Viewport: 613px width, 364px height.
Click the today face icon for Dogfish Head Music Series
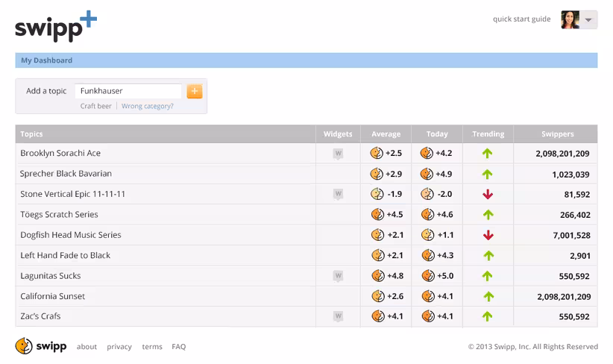click(x=428, y=235)
